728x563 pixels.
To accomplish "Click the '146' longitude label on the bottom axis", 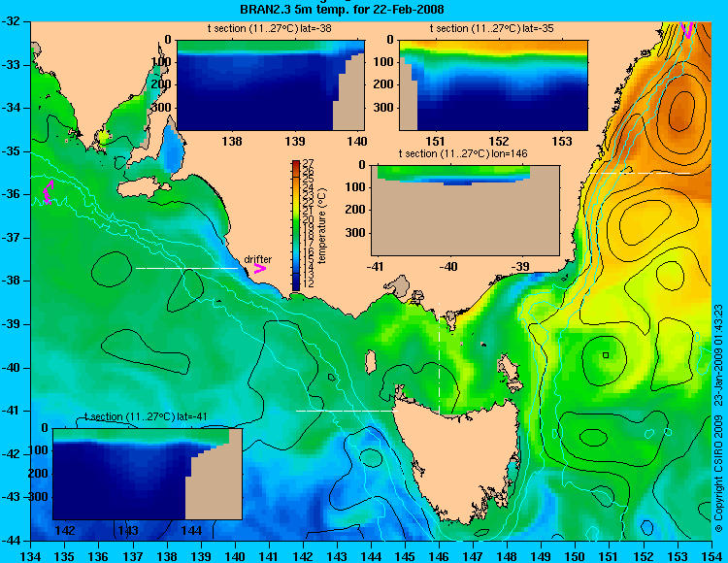I will [439, 556].
